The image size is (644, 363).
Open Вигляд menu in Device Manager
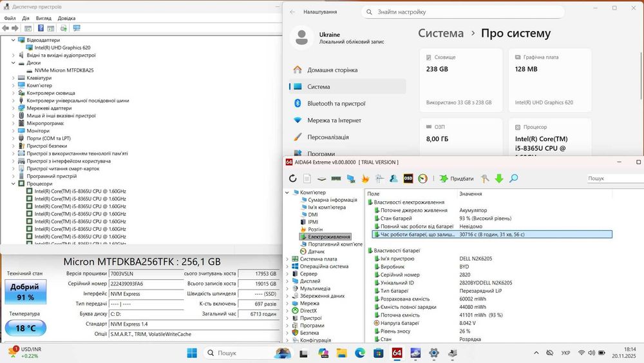pos(44,18)
